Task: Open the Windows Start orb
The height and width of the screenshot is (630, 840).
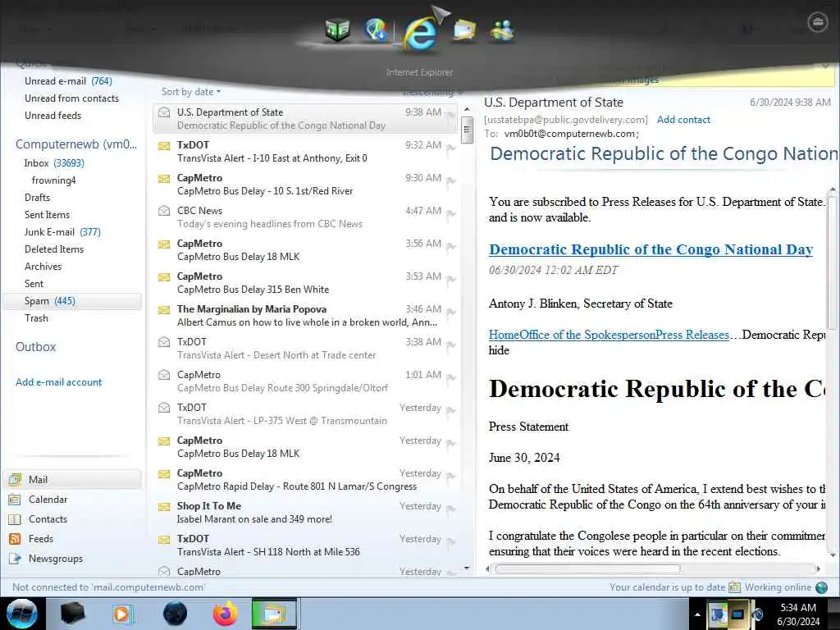Action: tap(22, 614)
